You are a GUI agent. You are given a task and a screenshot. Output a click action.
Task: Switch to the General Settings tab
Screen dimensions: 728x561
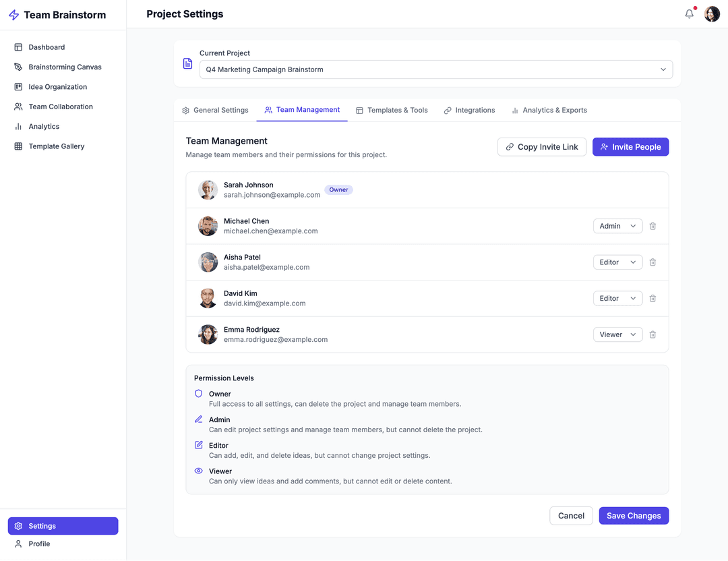215,110
